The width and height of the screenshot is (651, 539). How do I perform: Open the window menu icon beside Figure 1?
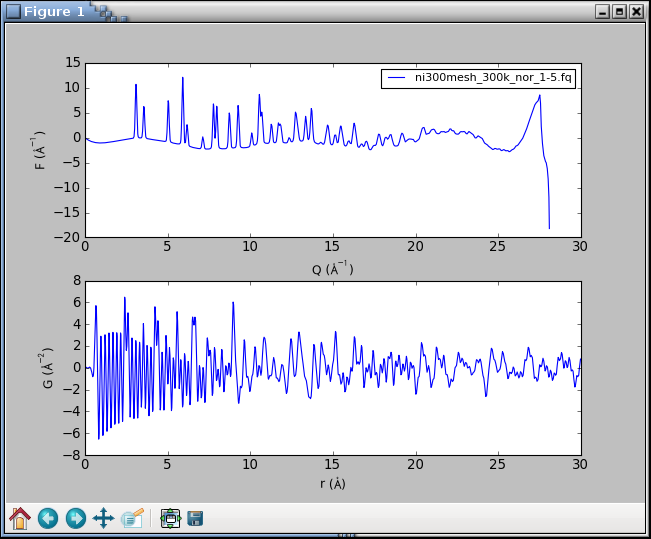pyautogui.click(x=13, y=11)
